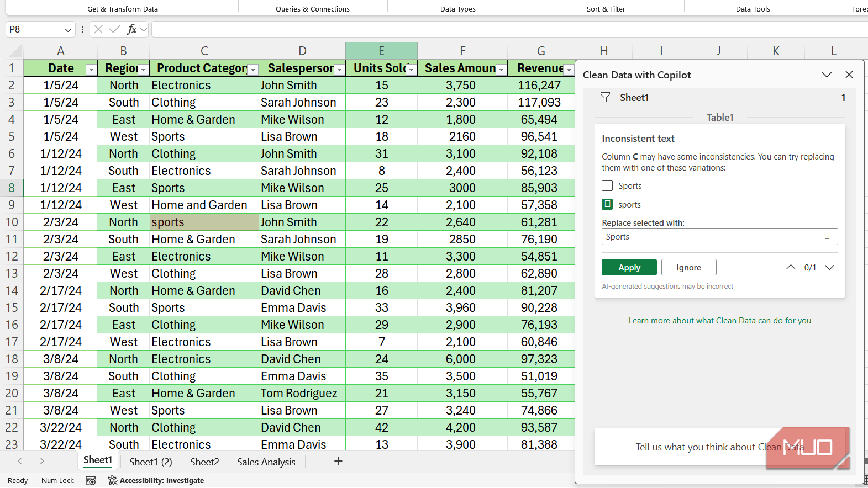Screen dimensions: 868x488
Task: Open Product Category filter dropdown
Action: [252, 70]
